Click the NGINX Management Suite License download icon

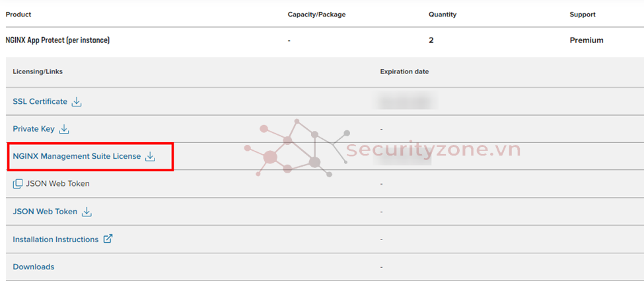150,157
